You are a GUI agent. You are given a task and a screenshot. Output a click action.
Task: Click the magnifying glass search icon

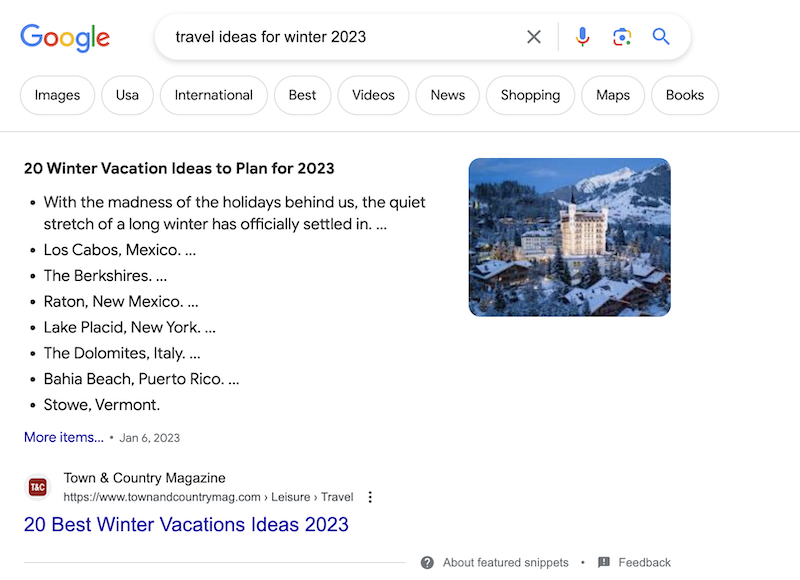(x=661, y=36)
